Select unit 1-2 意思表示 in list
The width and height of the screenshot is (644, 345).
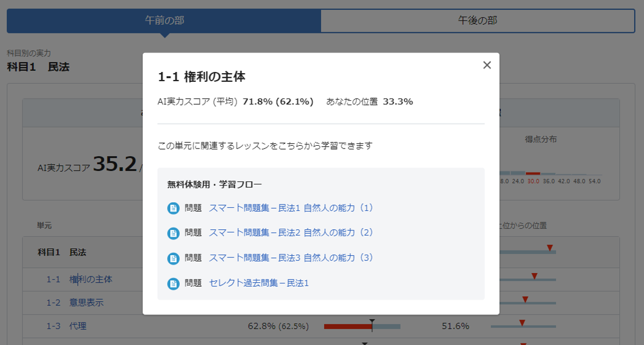75,302
